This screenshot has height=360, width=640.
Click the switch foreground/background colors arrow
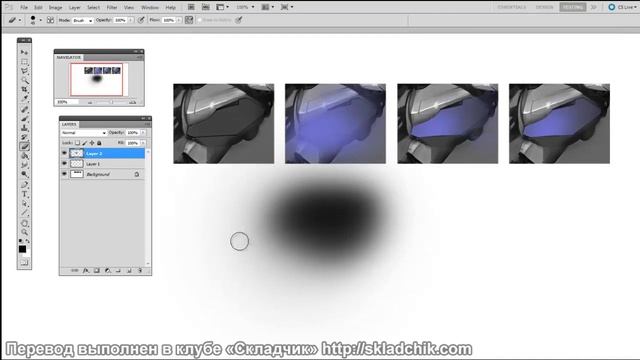coord(28,241)
